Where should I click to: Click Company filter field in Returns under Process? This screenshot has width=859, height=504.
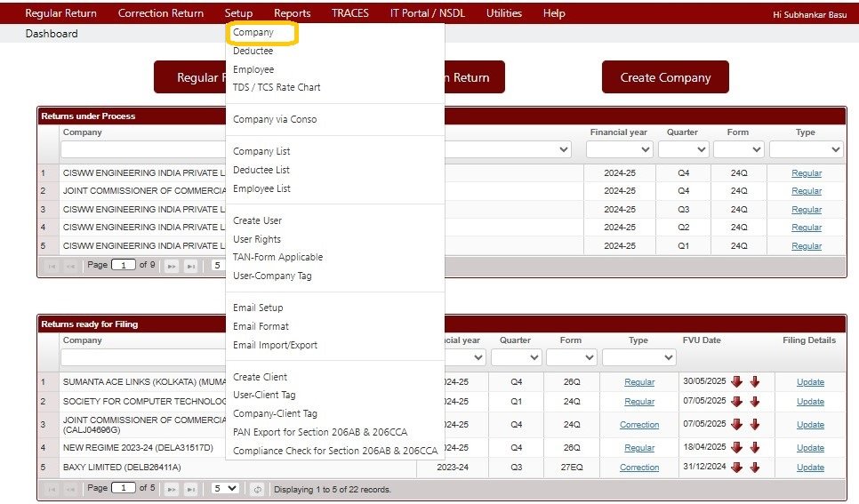pyautogui.click(x=142, y=149)
